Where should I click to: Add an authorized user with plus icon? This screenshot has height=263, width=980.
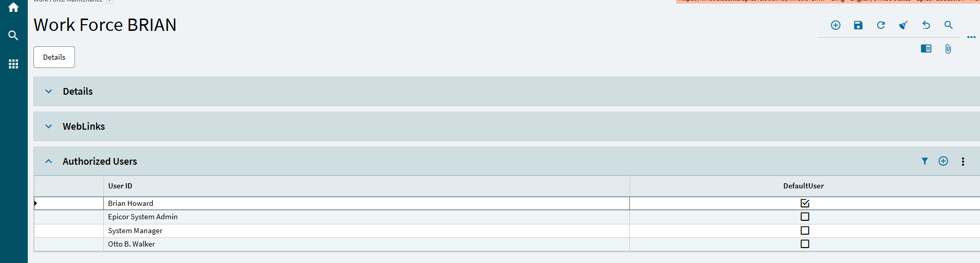point(943,161)
